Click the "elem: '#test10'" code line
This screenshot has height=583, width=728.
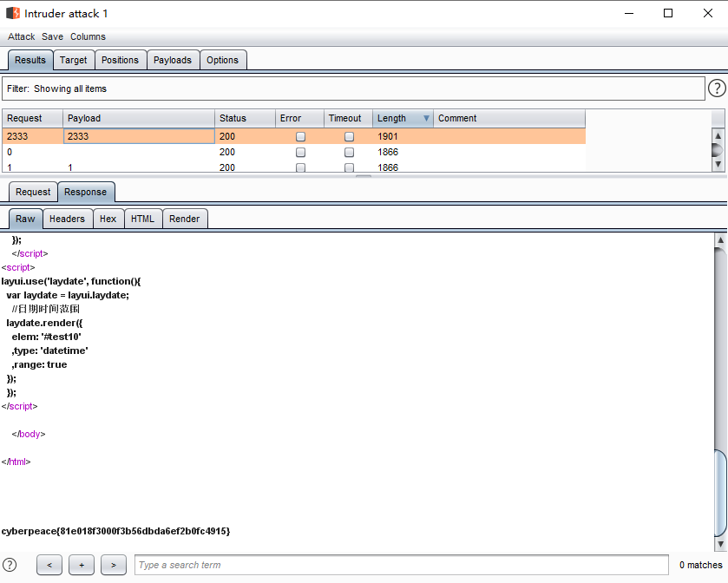47,337
